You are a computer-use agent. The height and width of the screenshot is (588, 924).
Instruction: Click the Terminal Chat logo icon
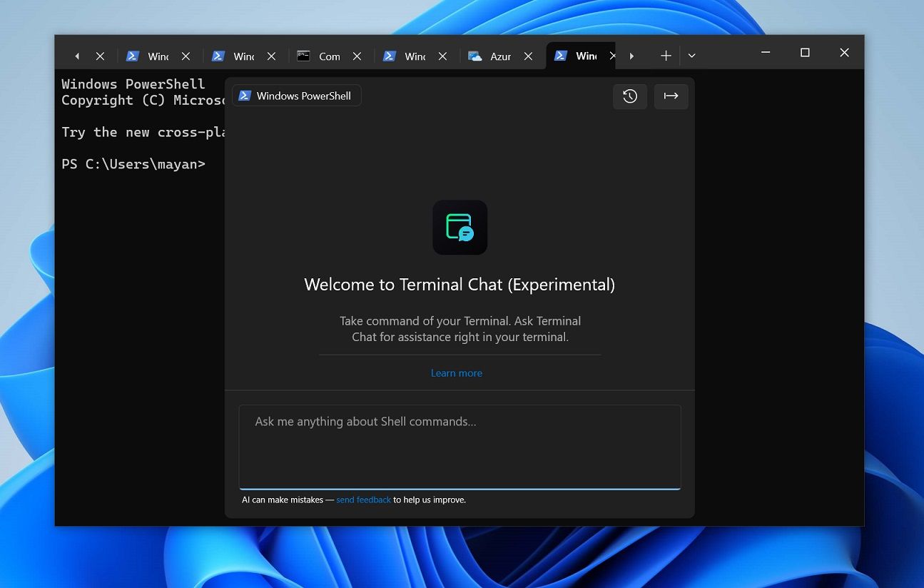point(460,228)
